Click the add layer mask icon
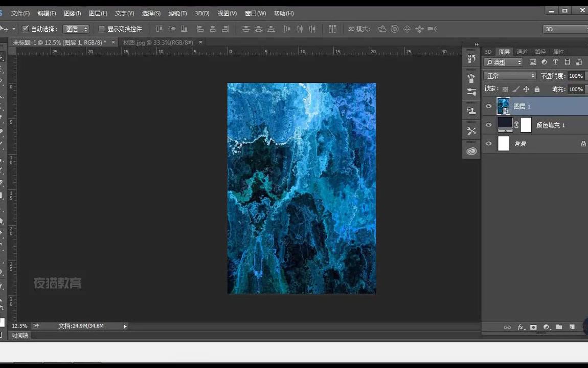588x368 pixels. click(x=533, y=327)
